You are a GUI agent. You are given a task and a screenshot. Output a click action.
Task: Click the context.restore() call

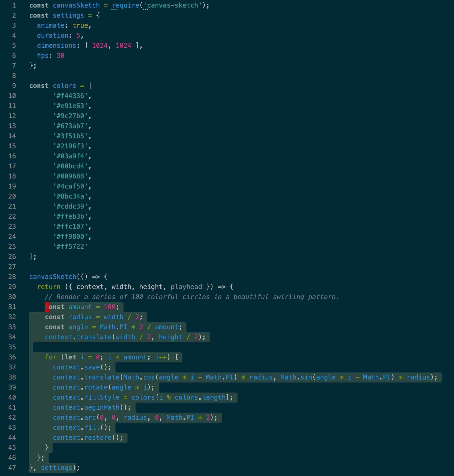(x=88, y=438)
